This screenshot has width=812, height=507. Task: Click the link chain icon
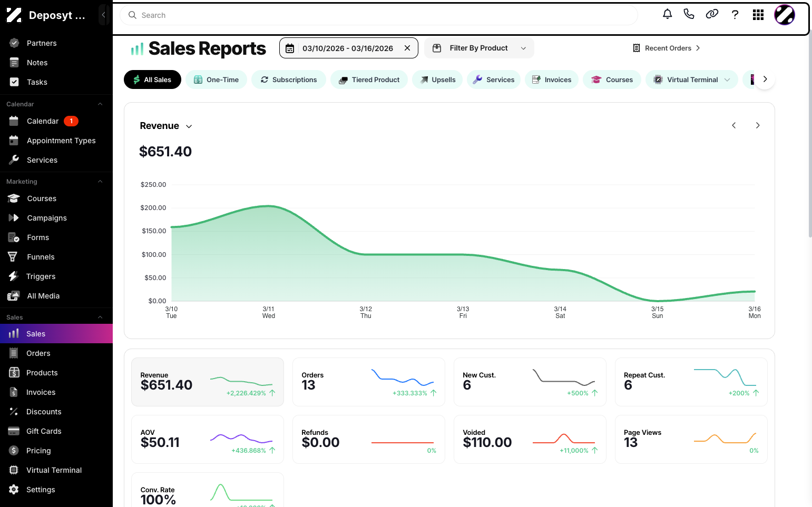pyautogui.click(x=712, y=14)
